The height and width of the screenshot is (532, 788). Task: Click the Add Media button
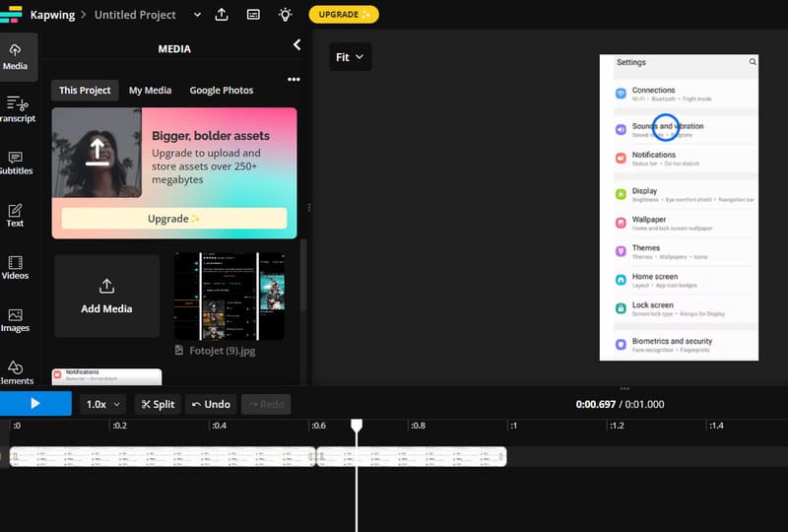pyautogui.click(x=106, y=297)
